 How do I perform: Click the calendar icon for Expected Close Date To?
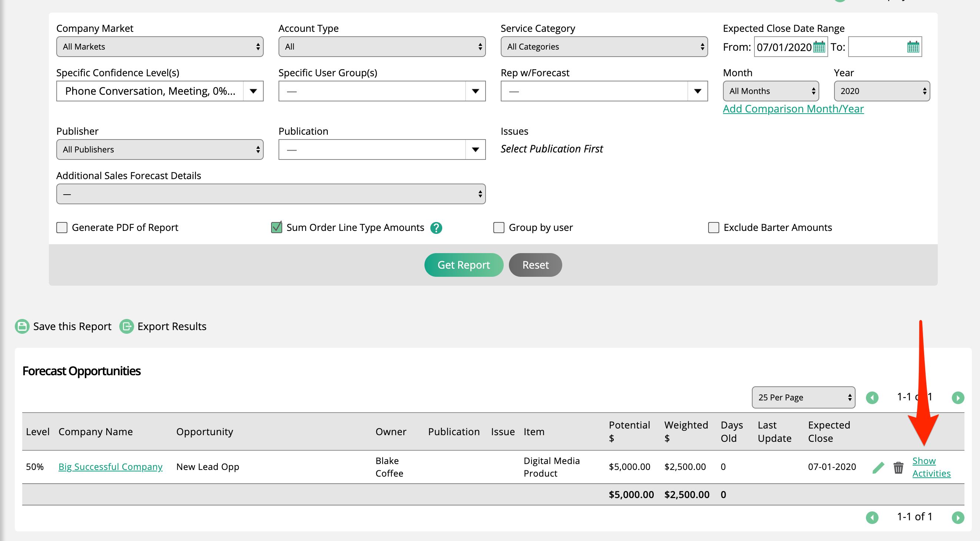click(x=915, y=47)
